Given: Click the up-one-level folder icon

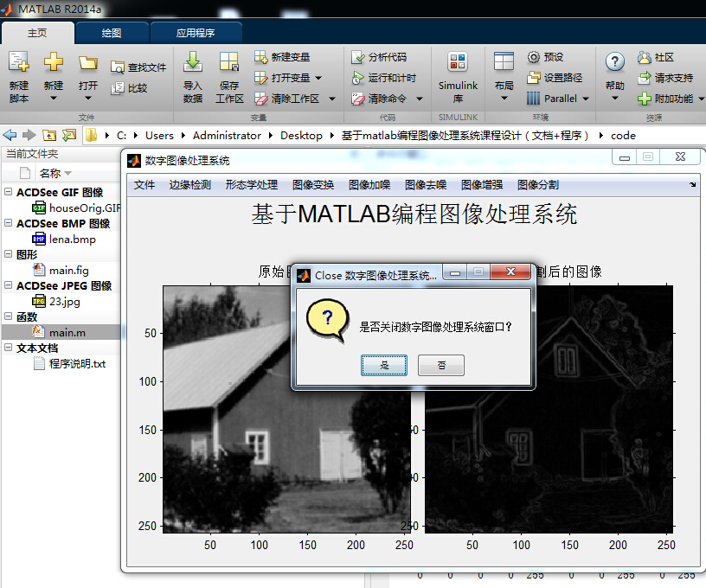Looking at the screenshot, I should pyautogui.click(x=49, y=135).
